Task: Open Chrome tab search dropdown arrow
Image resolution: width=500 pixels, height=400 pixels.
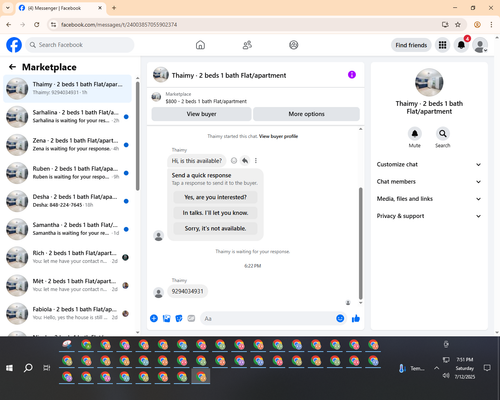Action: coord(8,8)
